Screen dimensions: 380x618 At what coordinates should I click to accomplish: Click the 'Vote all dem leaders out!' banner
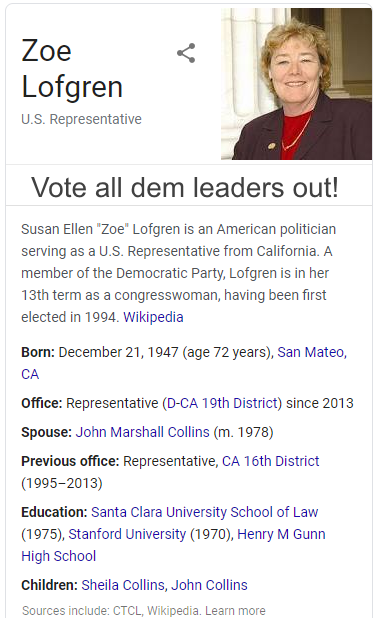tap(185, 187)
